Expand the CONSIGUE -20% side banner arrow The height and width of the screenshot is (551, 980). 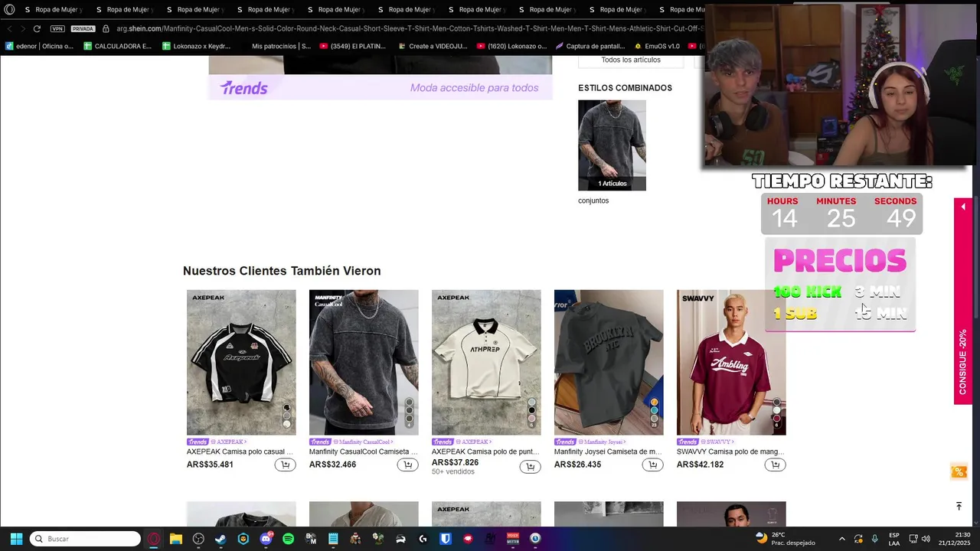coord(962,207)
